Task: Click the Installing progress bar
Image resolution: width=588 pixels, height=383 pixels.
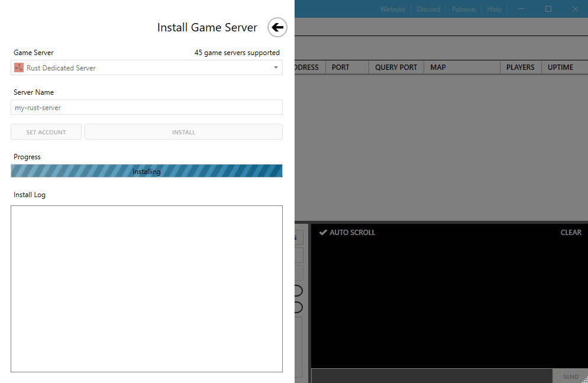Action: [x=146, y=171]
